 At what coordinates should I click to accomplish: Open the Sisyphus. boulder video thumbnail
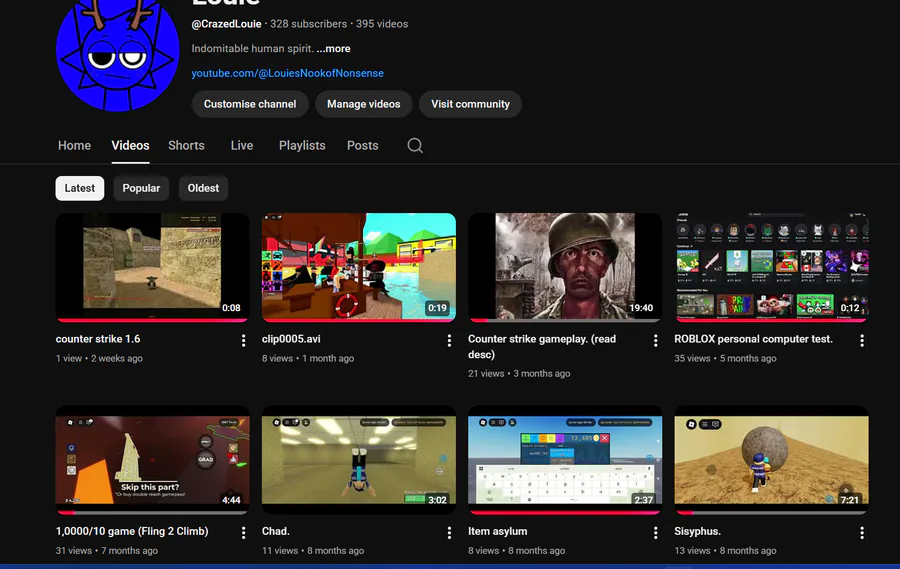coord(771,460)
